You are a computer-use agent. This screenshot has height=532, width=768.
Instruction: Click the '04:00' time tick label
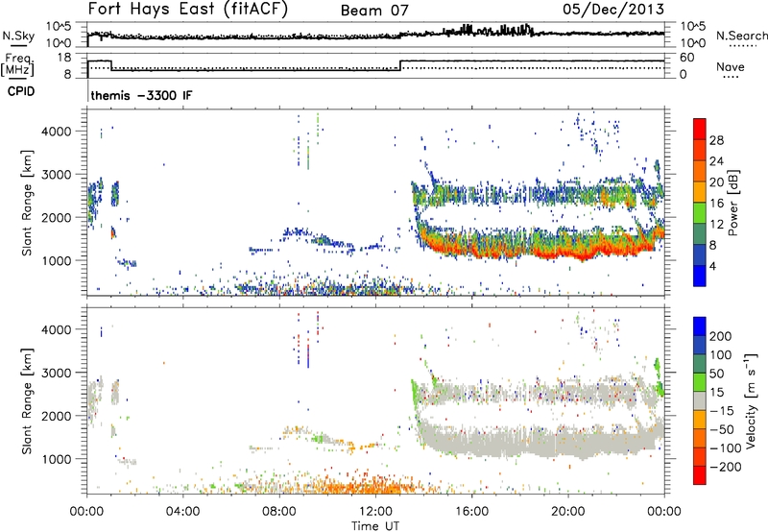182,512
